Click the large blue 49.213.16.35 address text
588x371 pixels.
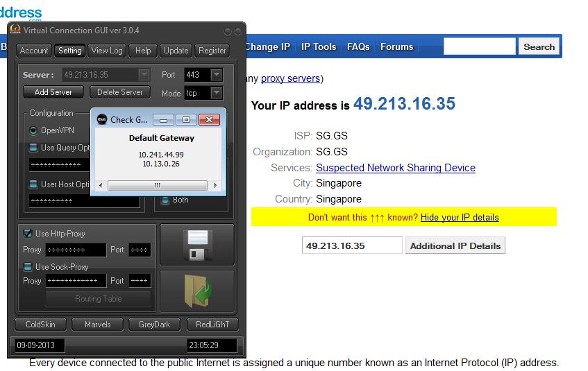pyautogui.click(x=404, y=104)
